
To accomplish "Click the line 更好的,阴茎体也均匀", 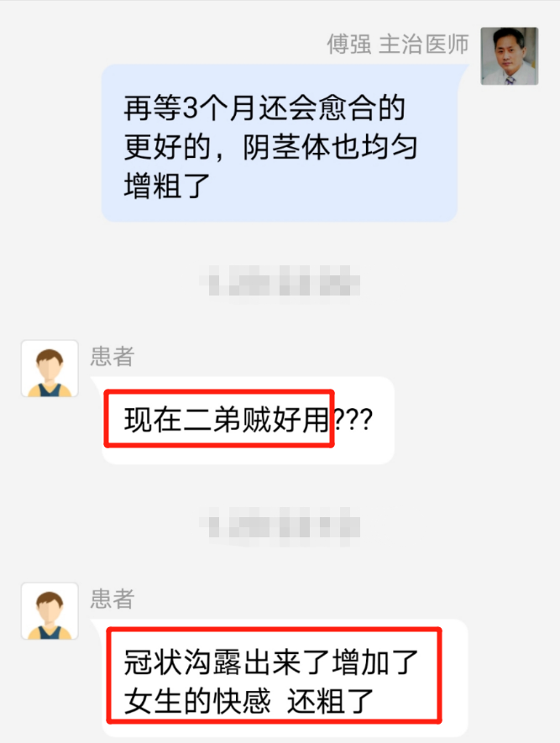I will click(x=270, y=147).
